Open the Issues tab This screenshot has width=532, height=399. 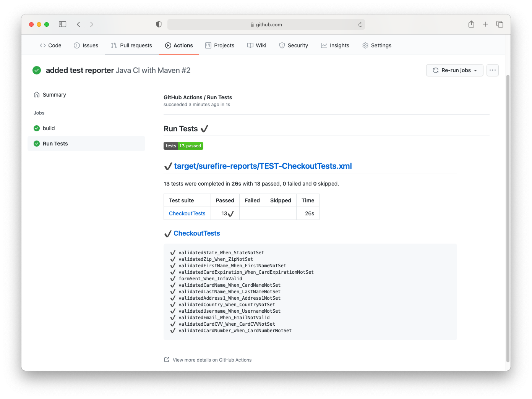(86, 45)
